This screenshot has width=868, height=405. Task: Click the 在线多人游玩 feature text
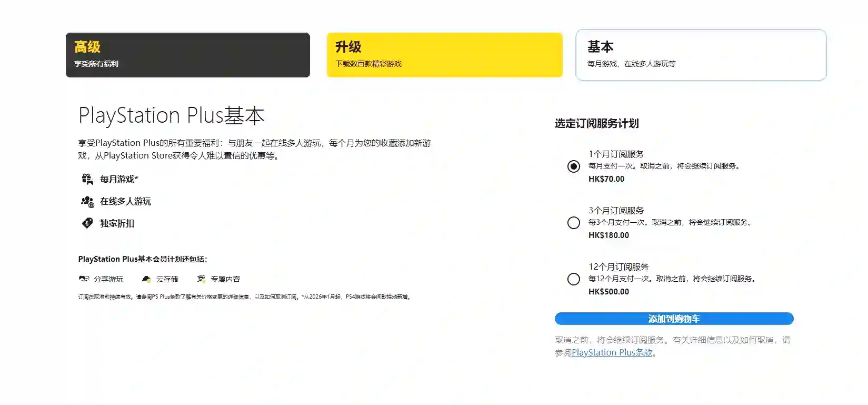(x=125, y=201)
